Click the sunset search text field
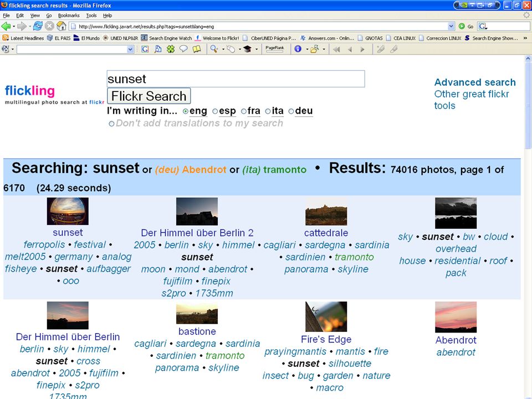This screenshot has width=532, height=399. tap(236, 79)
